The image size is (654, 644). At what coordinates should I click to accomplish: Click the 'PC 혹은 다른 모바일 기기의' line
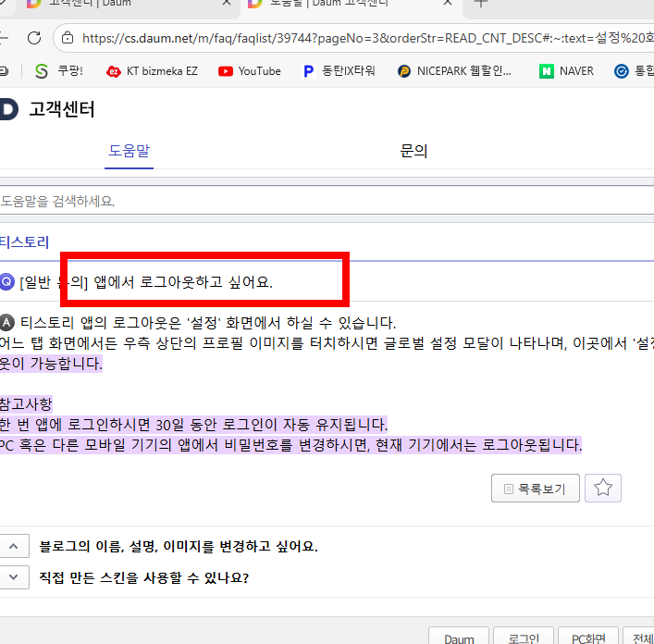290,445
